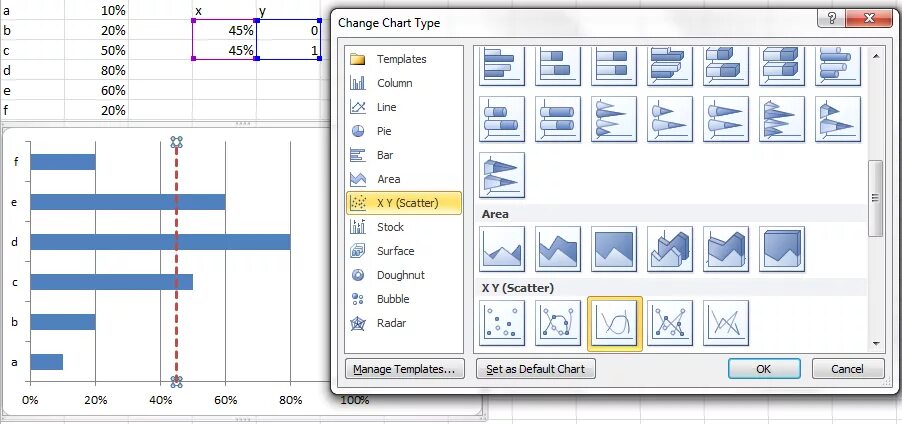Viewport: 902px width, 424px height.
Task: Pick the 3-D Area chart thumbnail
Action: 672,248
